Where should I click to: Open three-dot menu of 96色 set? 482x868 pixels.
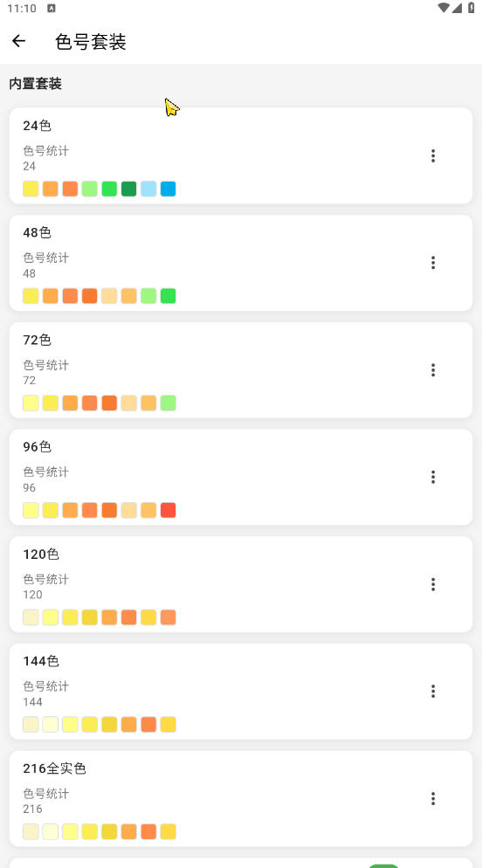coord(433,477)
